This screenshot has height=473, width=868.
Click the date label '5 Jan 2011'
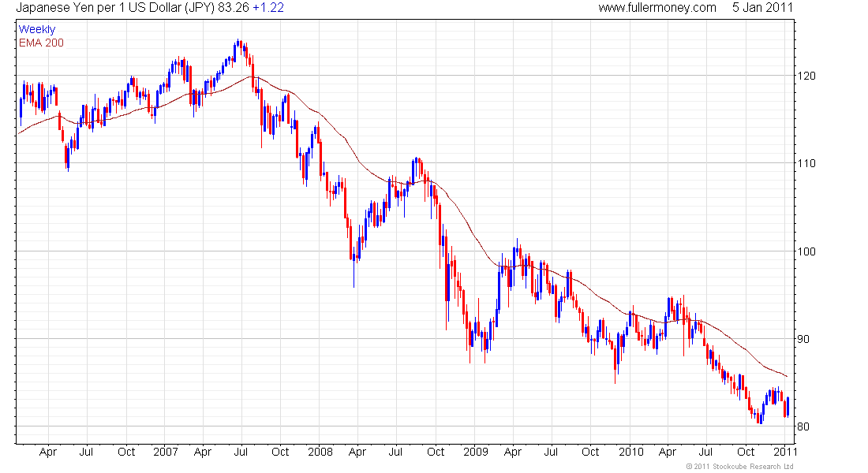click(x=762, y=8)
